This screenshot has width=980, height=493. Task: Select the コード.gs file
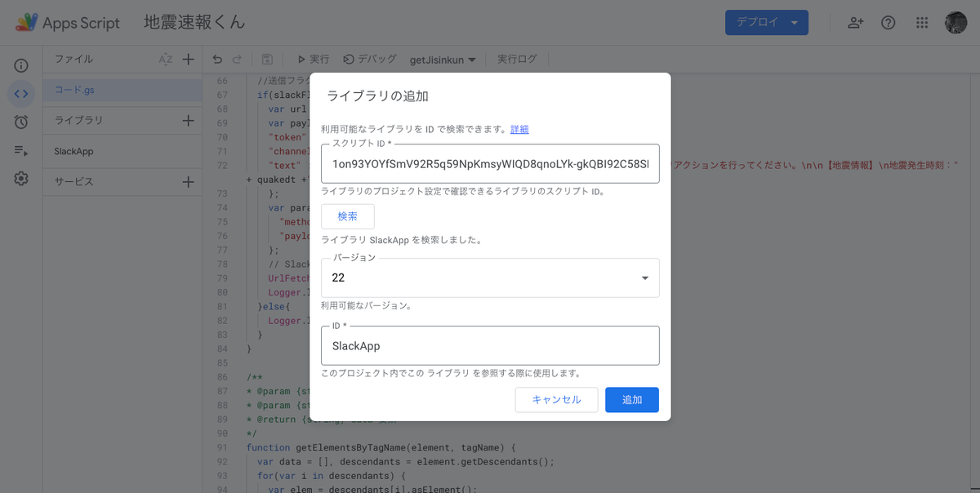click(122, 90)
